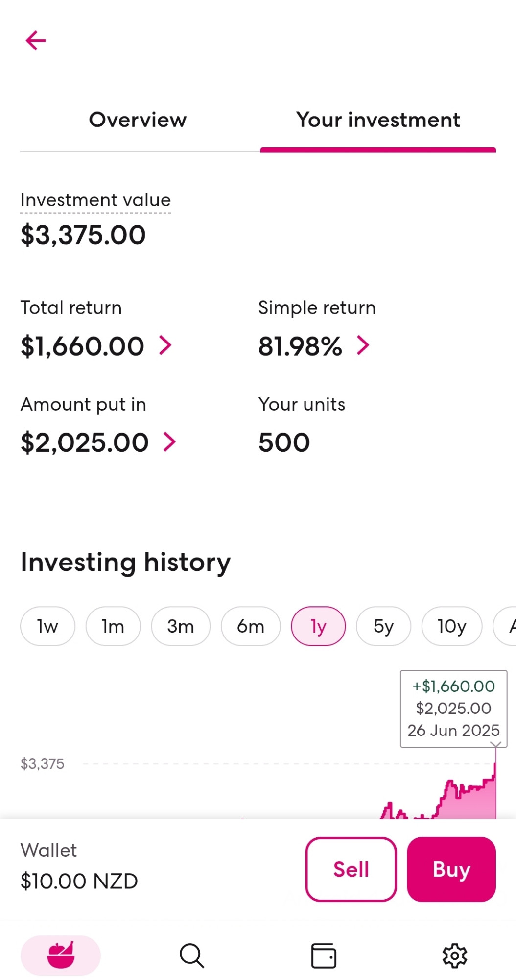Open the settings gear in bottom navigation
The image size is (516, 980).
coord(455,955)
